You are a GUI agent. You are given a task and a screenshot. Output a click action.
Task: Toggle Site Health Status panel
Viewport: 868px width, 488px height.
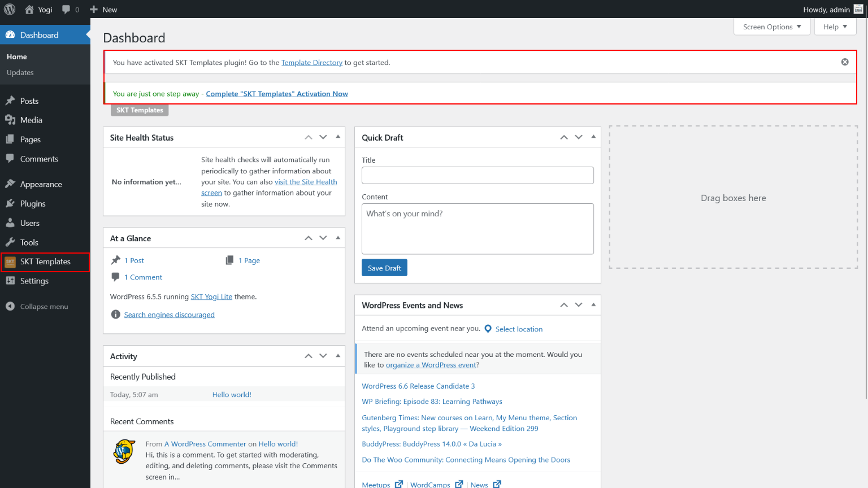tap(338, 137)
